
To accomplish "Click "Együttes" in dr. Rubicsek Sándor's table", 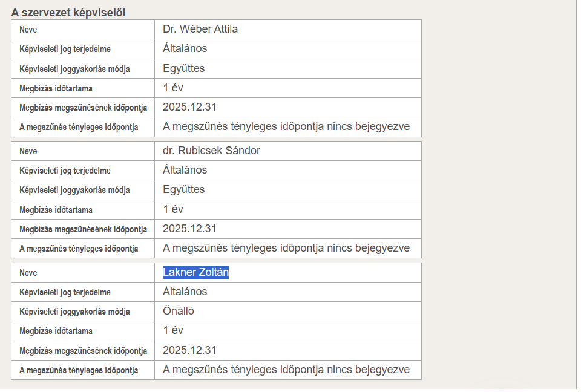I will tap(184, 189).
